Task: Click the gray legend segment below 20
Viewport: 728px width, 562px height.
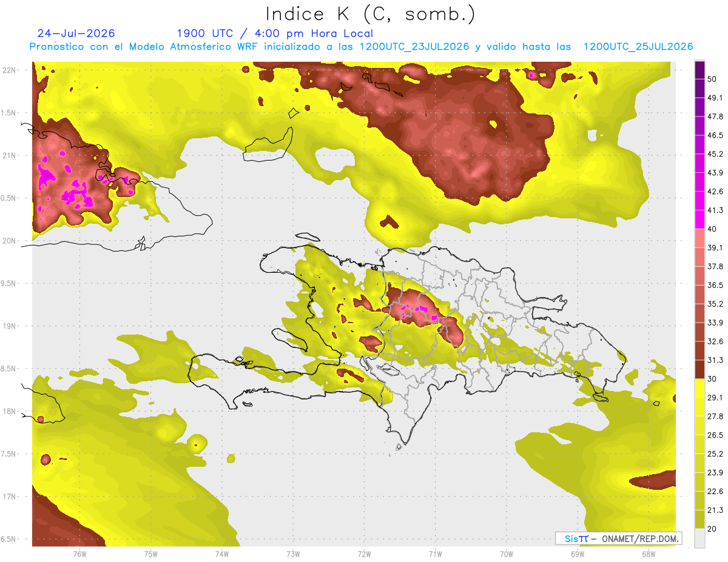Action: click(700, 538)
